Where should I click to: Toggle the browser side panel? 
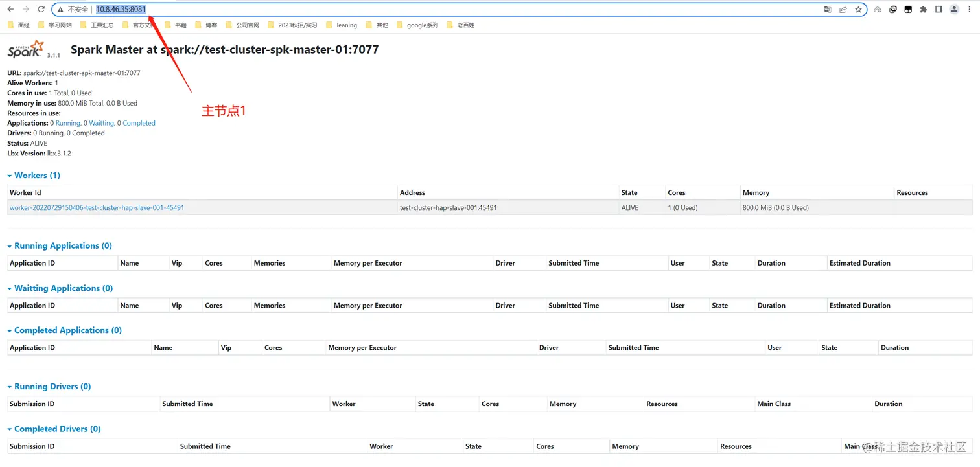tap(939, 10)
